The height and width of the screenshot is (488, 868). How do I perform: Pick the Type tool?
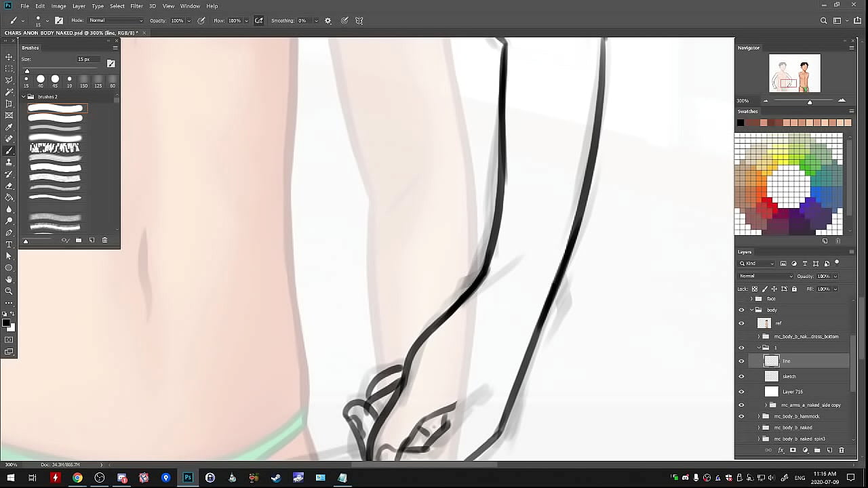coord(9,244)
